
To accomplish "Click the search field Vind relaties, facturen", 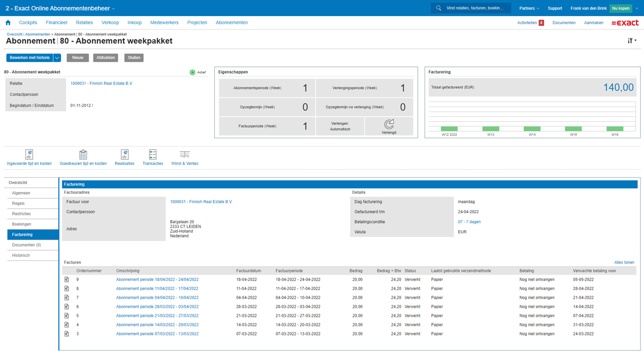I will coord(475,8).
